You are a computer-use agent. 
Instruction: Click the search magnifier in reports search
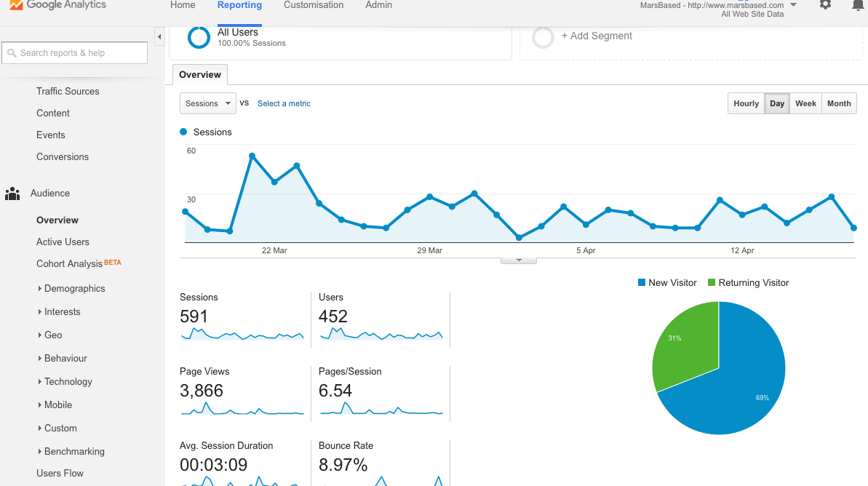pos(13,52)
